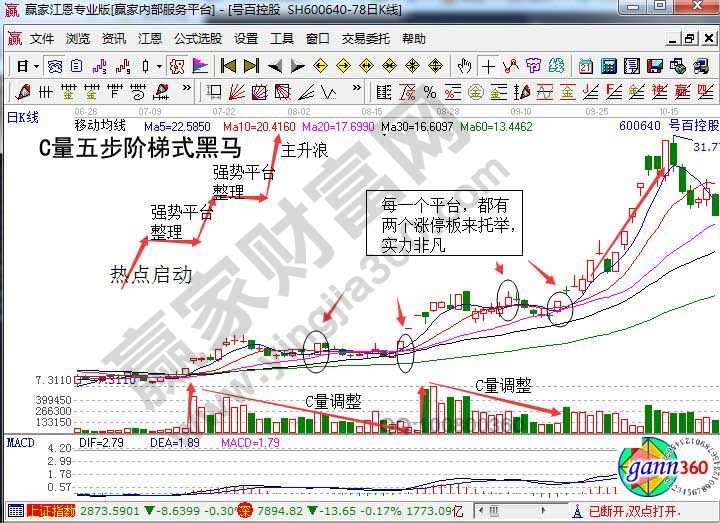Select the crosshair cursor tool
The width and height of the screenshot is (720, 523).
click(x=488, y=66)
